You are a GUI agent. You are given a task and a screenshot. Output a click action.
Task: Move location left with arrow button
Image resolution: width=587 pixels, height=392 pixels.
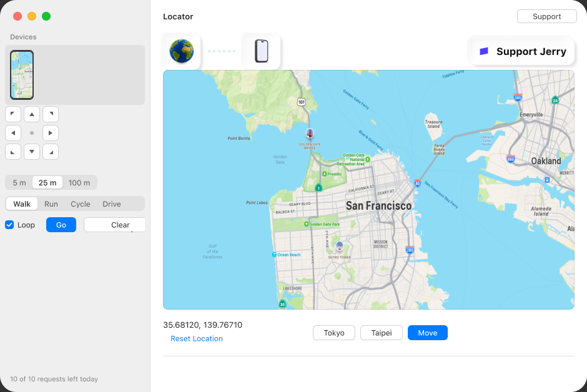click(13, 133)
